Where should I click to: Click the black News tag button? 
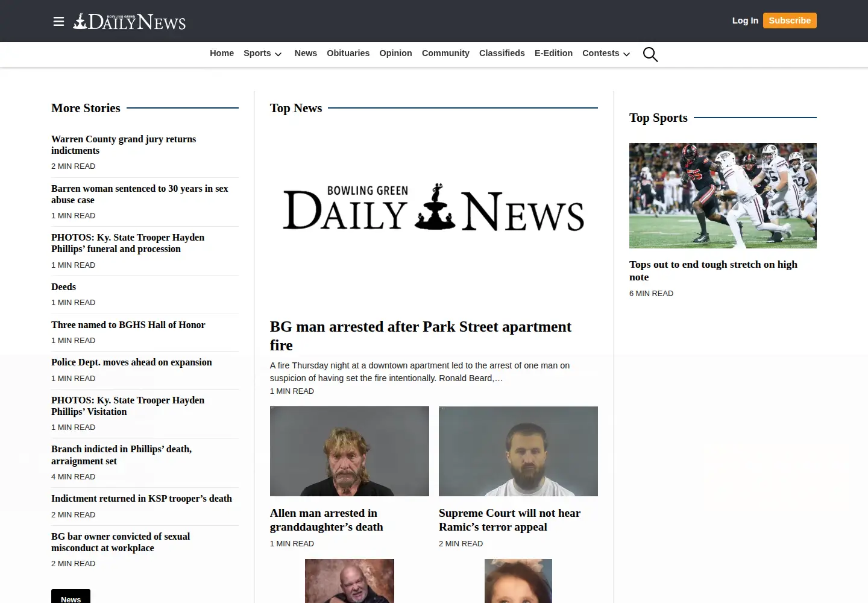click(x=71, y=596)
